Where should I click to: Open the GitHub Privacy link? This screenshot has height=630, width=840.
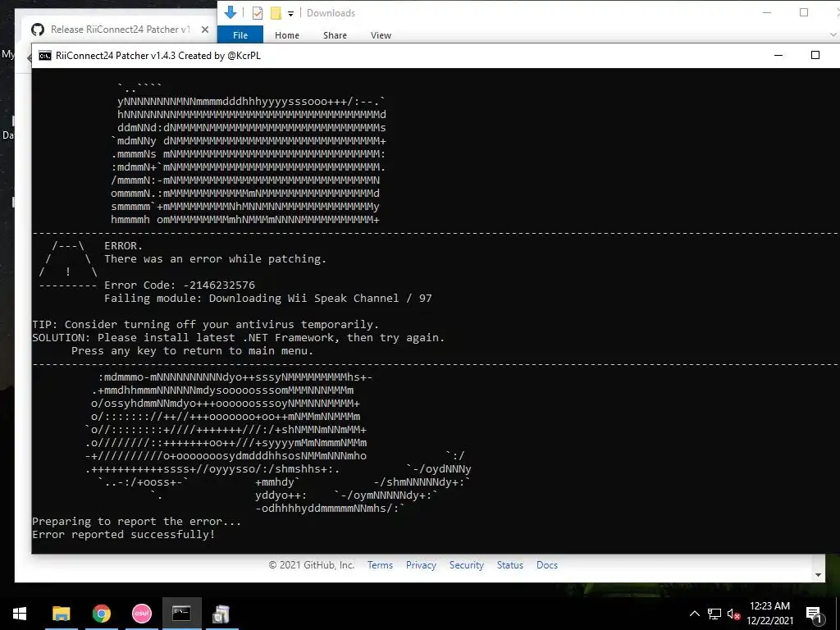(421, 564)
